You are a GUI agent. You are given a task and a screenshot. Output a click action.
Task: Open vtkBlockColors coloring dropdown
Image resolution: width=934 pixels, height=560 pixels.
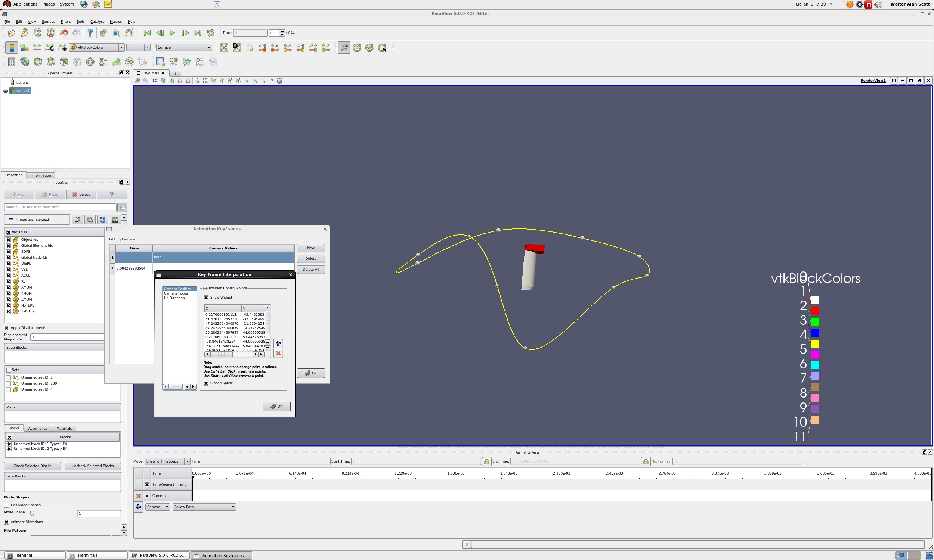[x=97, y=47]
